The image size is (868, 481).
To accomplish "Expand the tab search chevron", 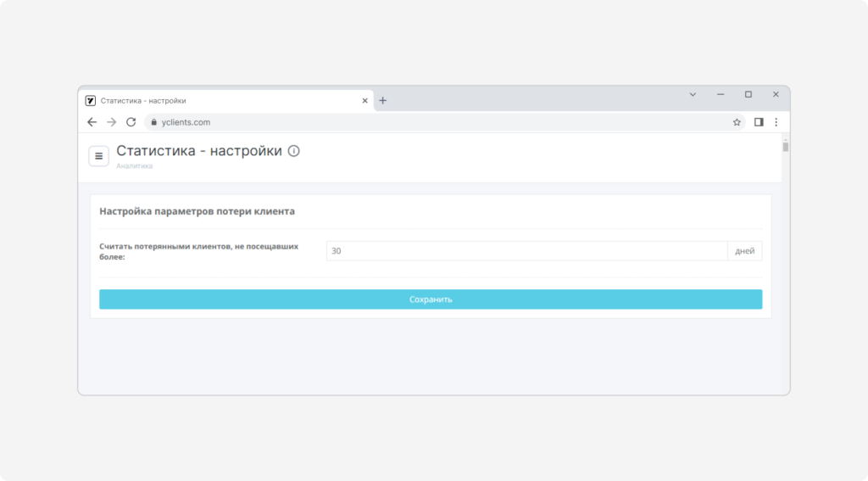I will pos(693,95).
